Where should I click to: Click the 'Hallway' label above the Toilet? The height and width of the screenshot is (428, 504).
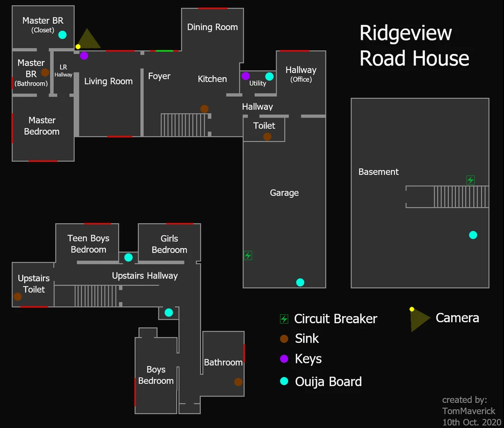[x=257, y=106]
